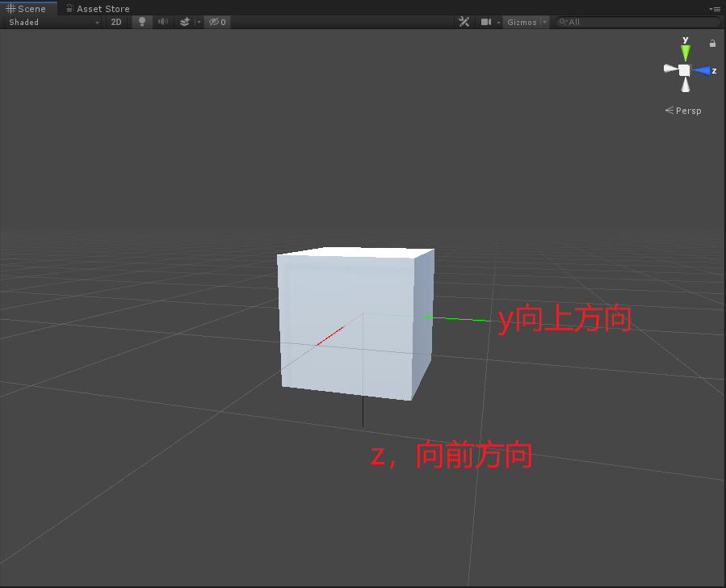Toggle scene effects layers icon

184,22
